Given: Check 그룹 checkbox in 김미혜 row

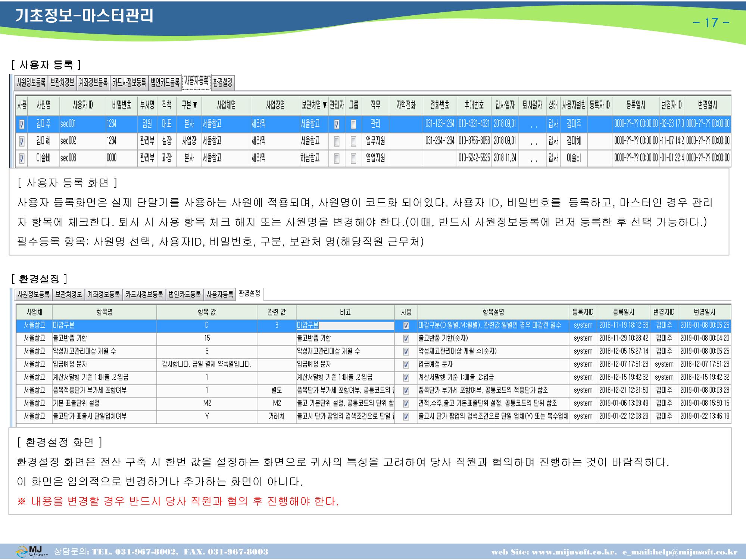Looking at the screenshot, I should click(353, 141).
